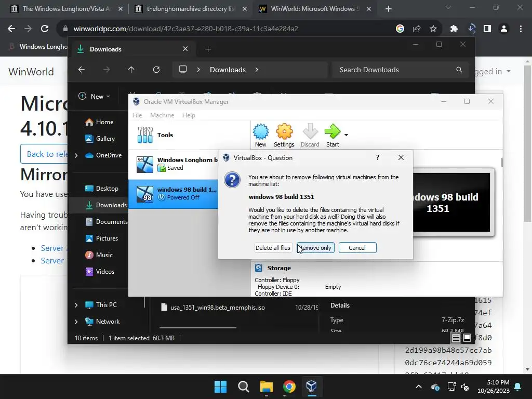Open VirtualBox Machine menu
Viewport: 532px width, 399px height.
tap(162, 115)
